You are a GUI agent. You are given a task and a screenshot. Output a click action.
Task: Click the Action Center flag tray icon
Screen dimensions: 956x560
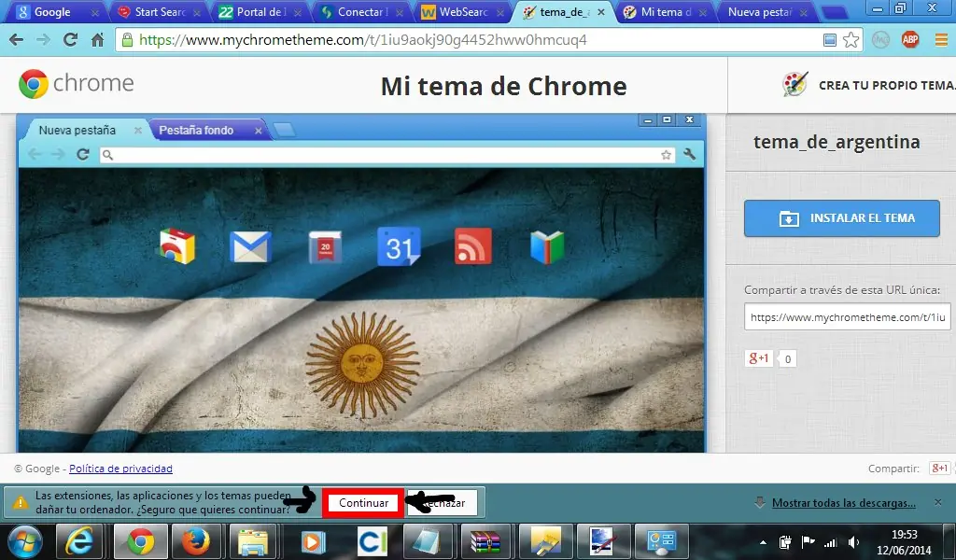point(808,541)
